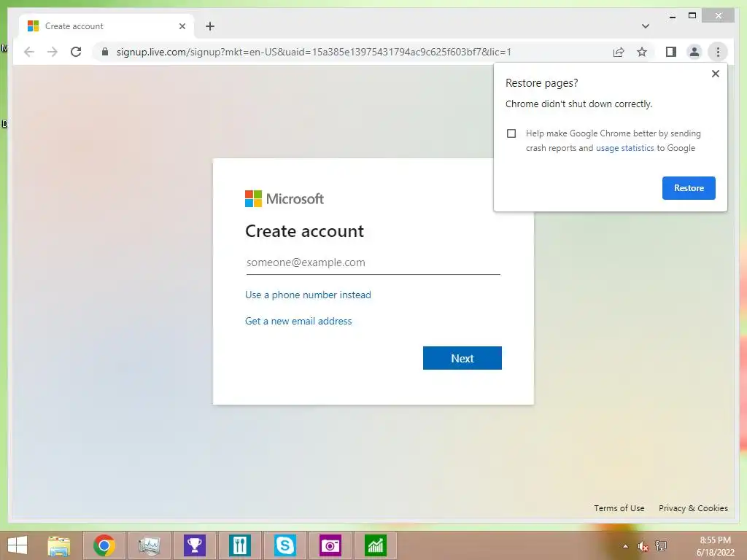The width and height of the screenshot is (747, 560).
Task: Open the taskbar clock showing 8:55 PM
Action: click(x=715, y=546)
